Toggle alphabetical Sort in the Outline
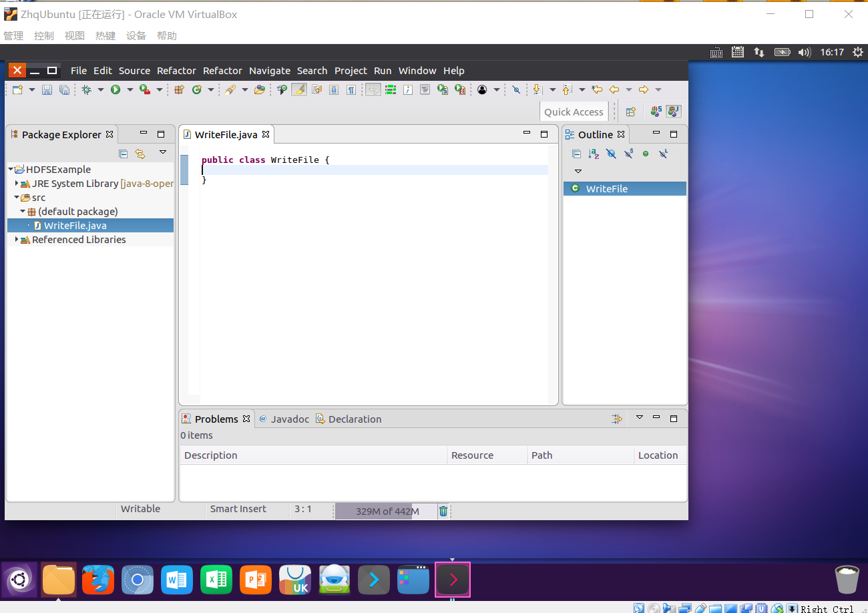This screenshot has height=613, width=868. pos(594,154)
